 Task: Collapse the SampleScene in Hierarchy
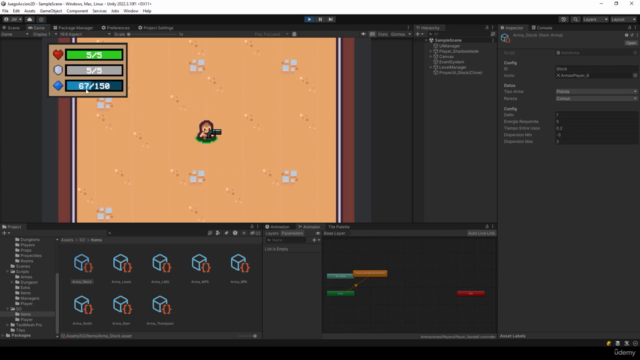[x=426, y=40]
